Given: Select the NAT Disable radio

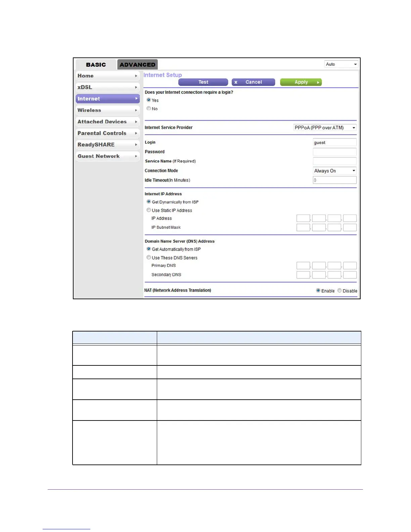Looking at the screenshot, I should tap(339, 291).
